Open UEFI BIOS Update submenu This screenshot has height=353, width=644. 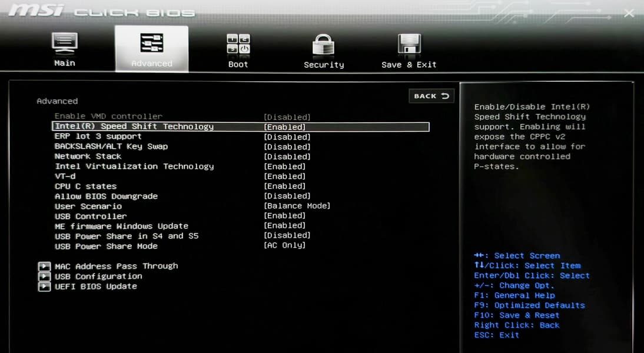point(96,286)
